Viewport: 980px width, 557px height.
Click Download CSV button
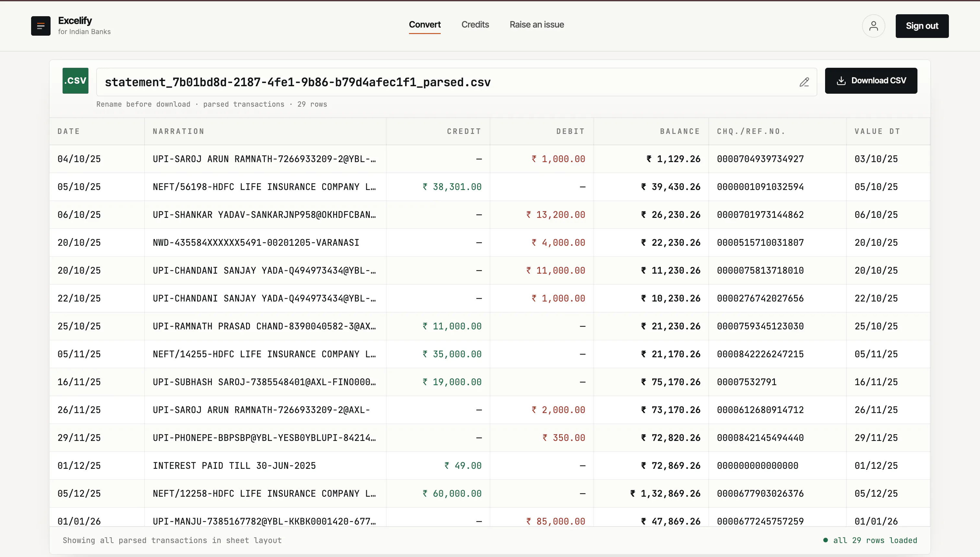871,80
